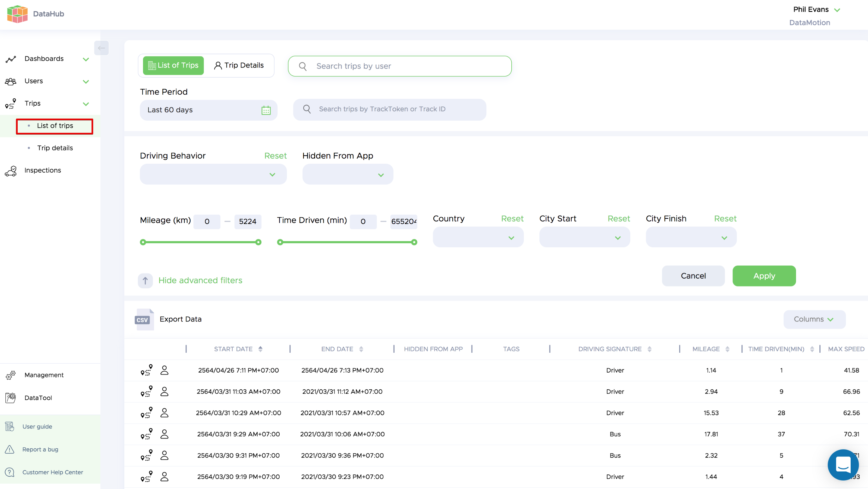Open trip route icon for 2564/03/31 9:29 AM row
868x489 pixels.
tap(146, 434)
